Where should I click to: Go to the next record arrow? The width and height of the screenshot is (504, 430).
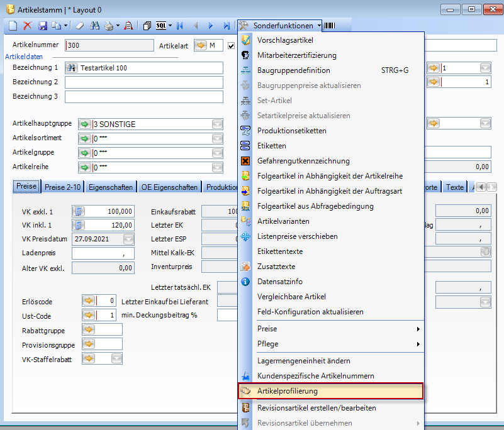tap(211, 26)
